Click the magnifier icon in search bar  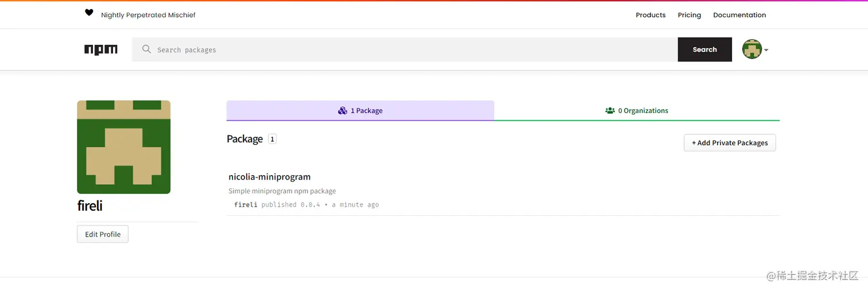(x=146, y=49)
